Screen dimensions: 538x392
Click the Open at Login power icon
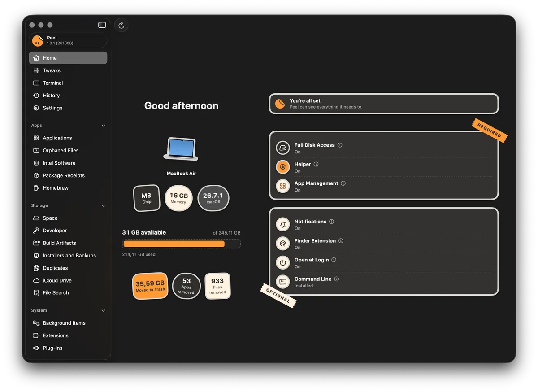click(283, 262)
